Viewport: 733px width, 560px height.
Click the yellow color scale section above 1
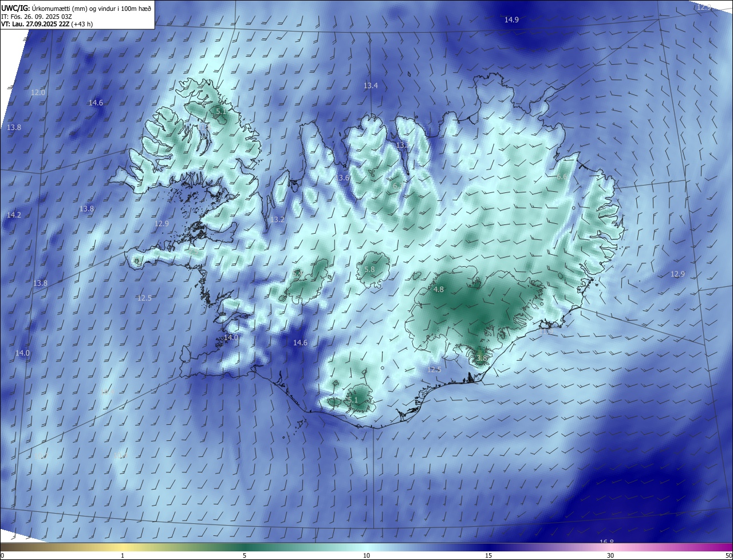coord(123,547)
